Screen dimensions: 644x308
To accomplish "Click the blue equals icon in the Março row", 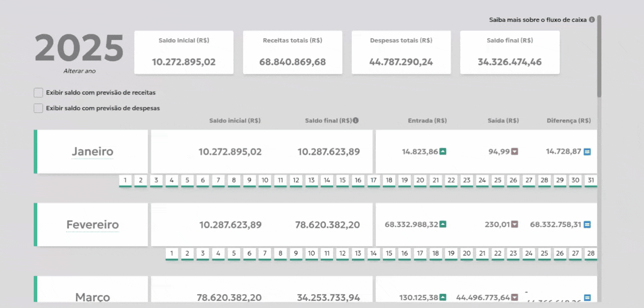I will pos(587,297).
